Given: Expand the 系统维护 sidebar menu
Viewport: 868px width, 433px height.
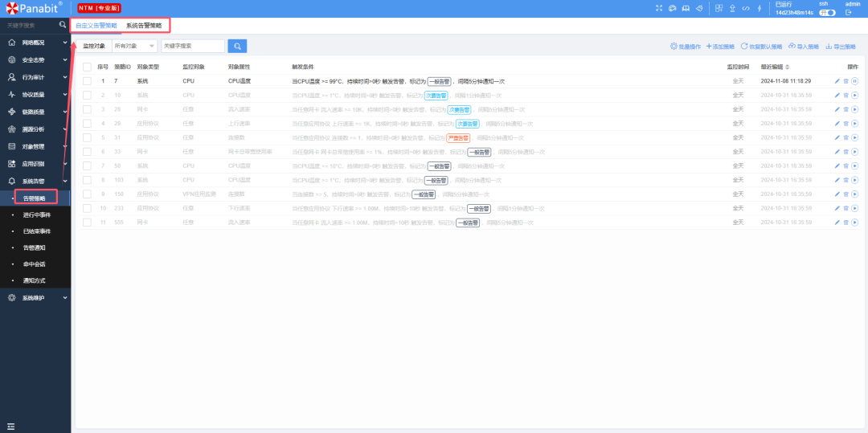Looking at the screenshot, I should [35, 297].
